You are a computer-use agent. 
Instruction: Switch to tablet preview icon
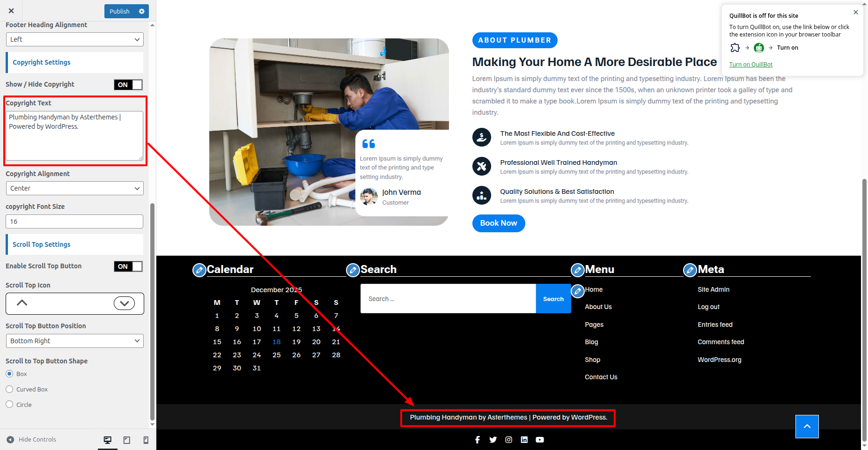click(x=126, y=440)
